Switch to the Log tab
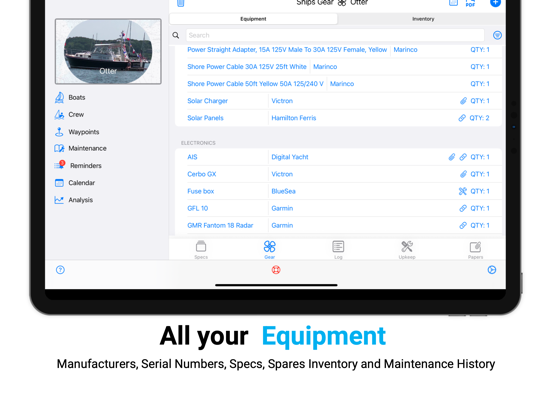This screenshot has width=552, height=414. 338,250
